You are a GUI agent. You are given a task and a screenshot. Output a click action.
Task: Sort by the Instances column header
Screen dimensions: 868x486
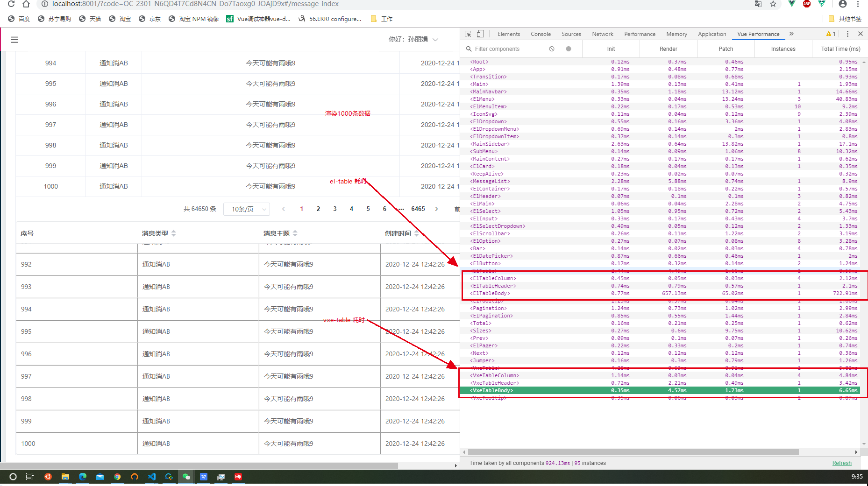783,49
